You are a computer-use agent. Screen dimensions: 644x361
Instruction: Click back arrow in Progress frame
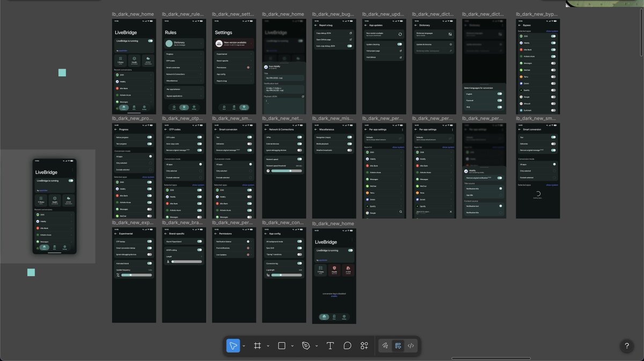(115, 129)
